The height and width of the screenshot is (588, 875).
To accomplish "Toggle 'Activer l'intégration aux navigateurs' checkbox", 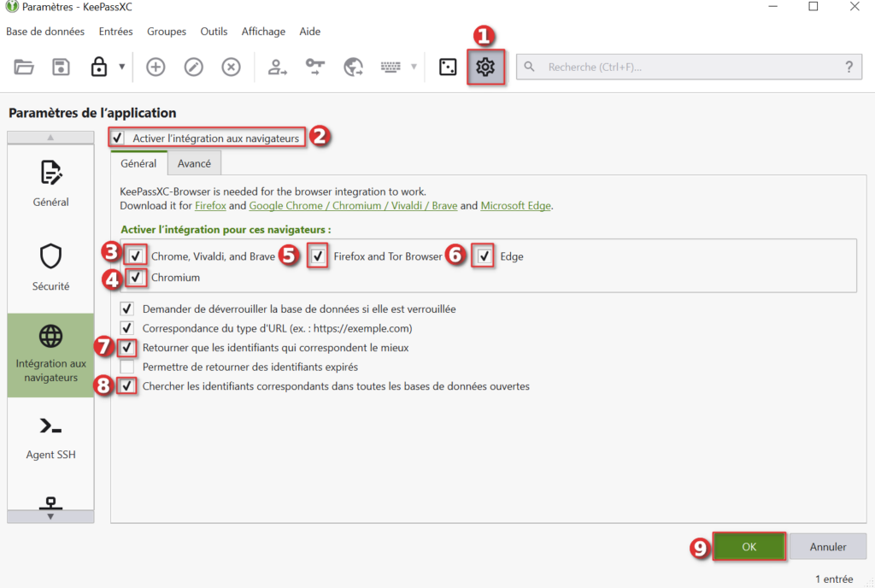I will click(118, 138).
